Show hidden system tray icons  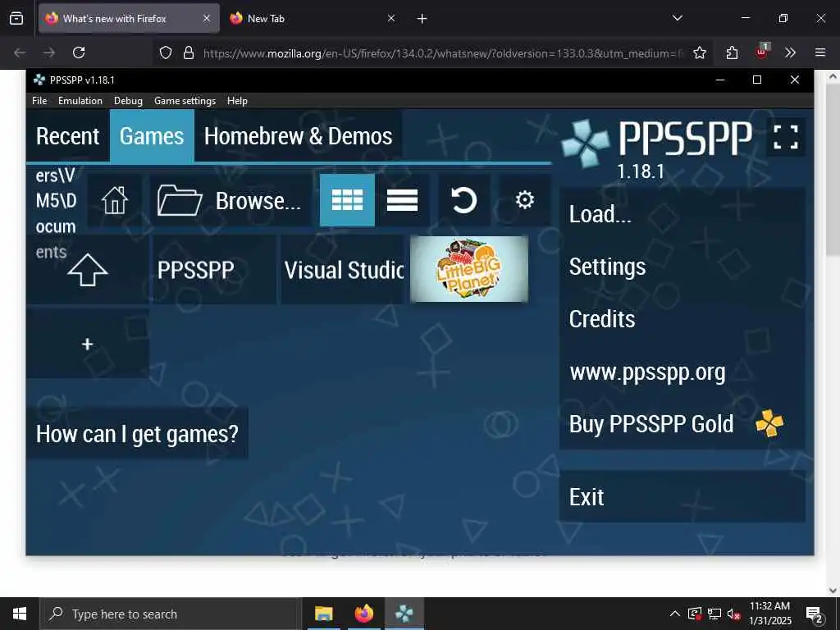click(x=676, y=614)
